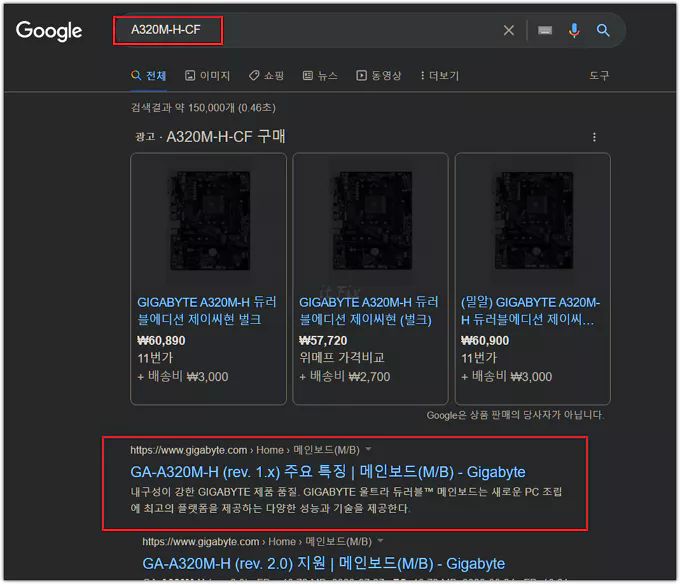Expand the arrow beside the rev. 1.x result URL

pyautogui.click(x=368, y=449)
